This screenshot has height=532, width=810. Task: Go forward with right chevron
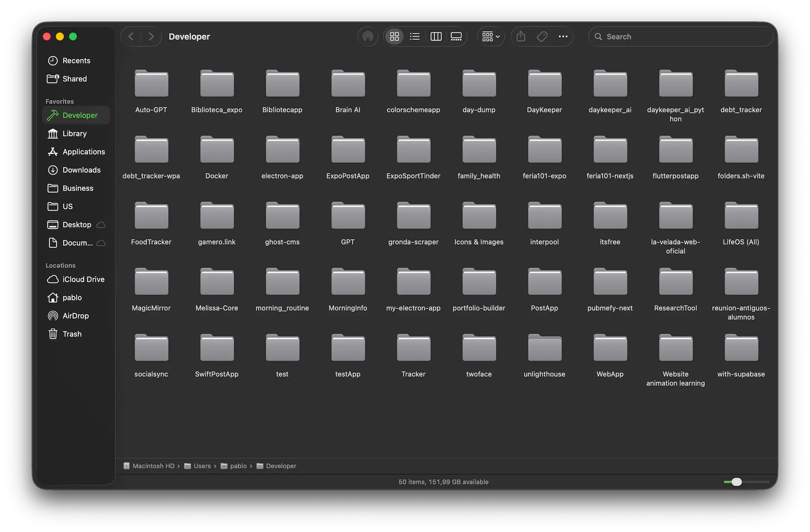[x=151, y=37]
